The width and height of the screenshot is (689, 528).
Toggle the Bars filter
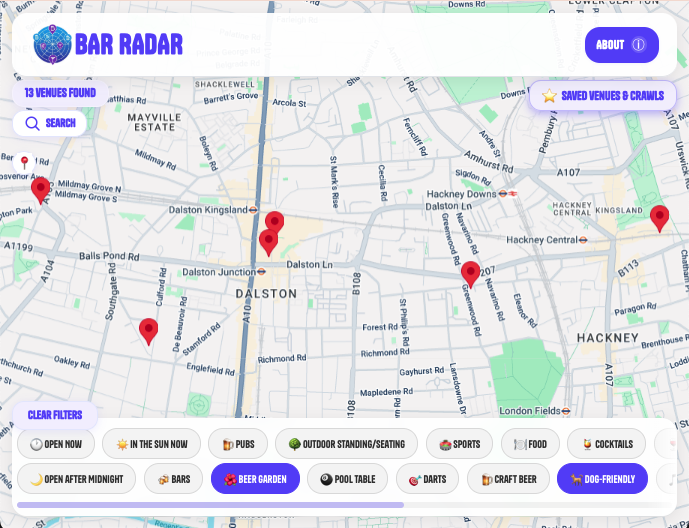point(174,479)
